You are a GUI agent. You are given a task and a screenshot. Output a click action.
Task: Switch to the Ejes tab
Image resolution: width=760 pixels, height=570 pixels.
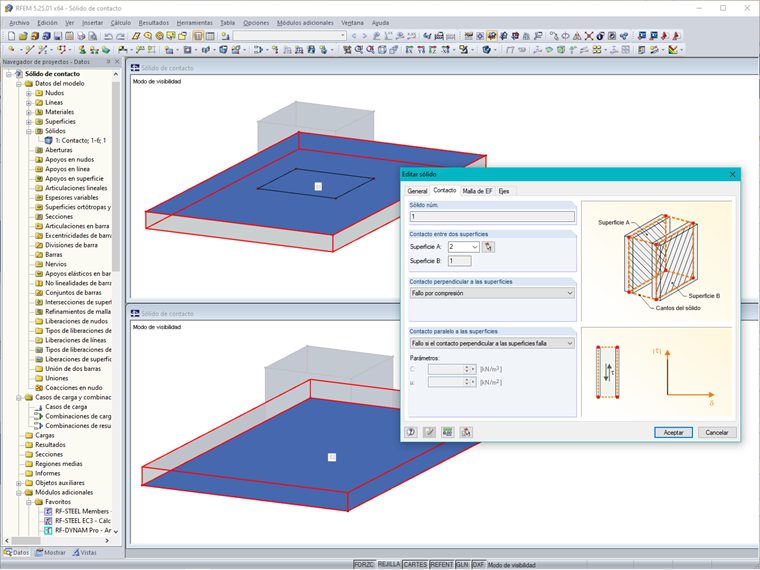click(504, 191)
